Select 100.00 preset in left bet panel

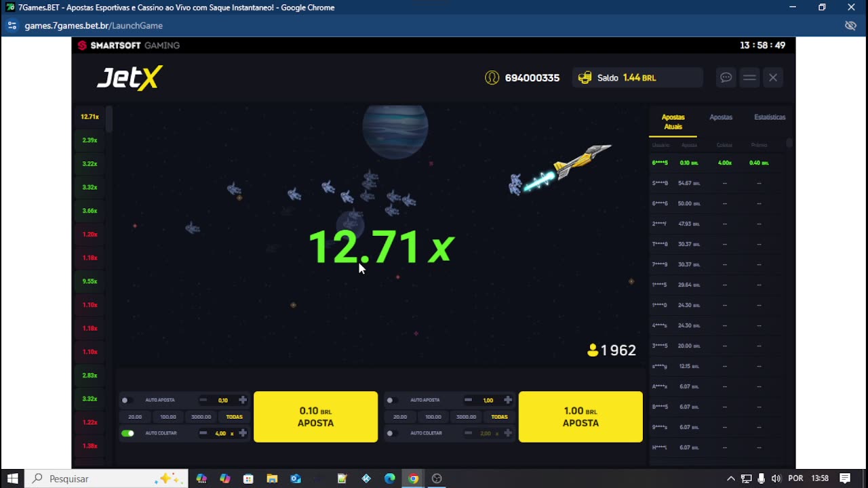click(x=168, y=417)
